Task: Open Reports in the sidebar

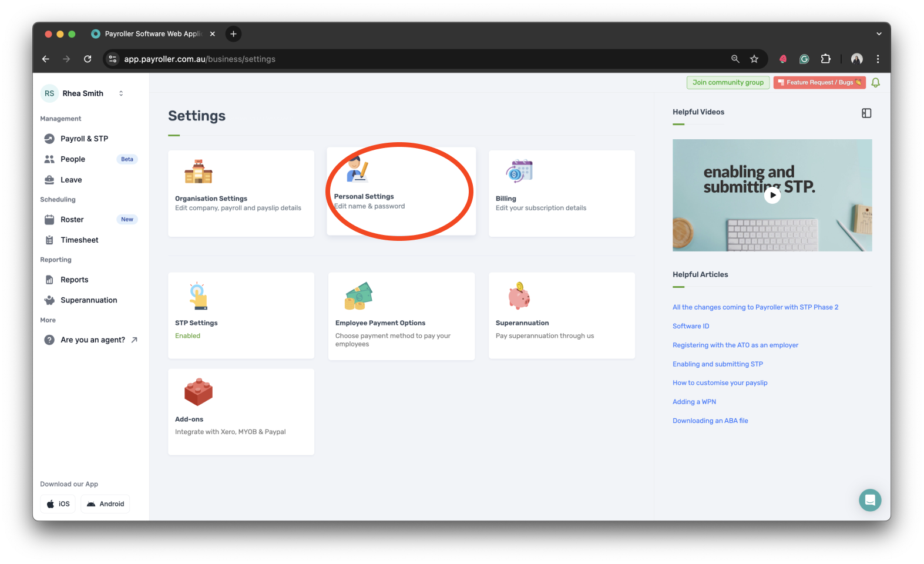Action: point(75,280)
